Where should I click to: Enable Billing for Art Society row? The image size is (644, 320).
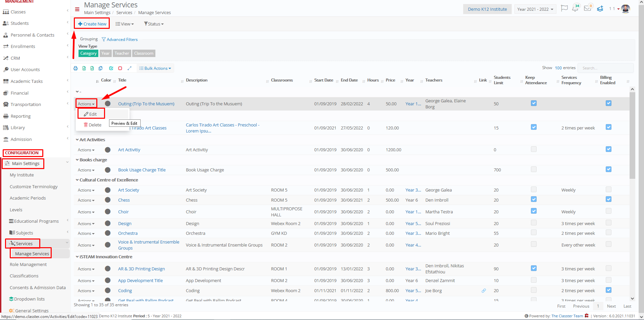(x=608, y=190)
